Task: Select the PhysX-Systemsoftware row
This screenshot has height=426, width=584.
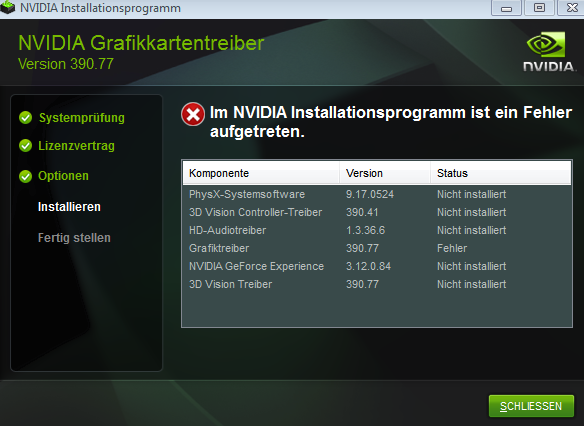Action: tap(377, 194)
